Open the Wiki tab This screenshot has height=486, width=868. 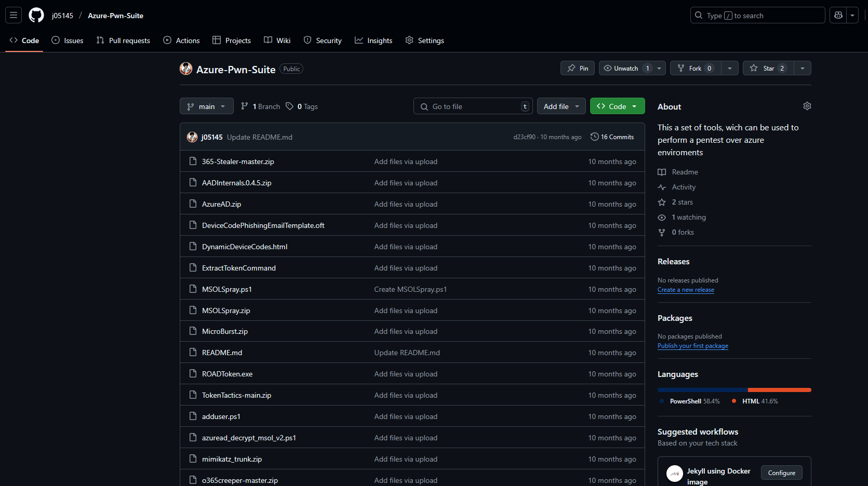click(x=277, y=40)
